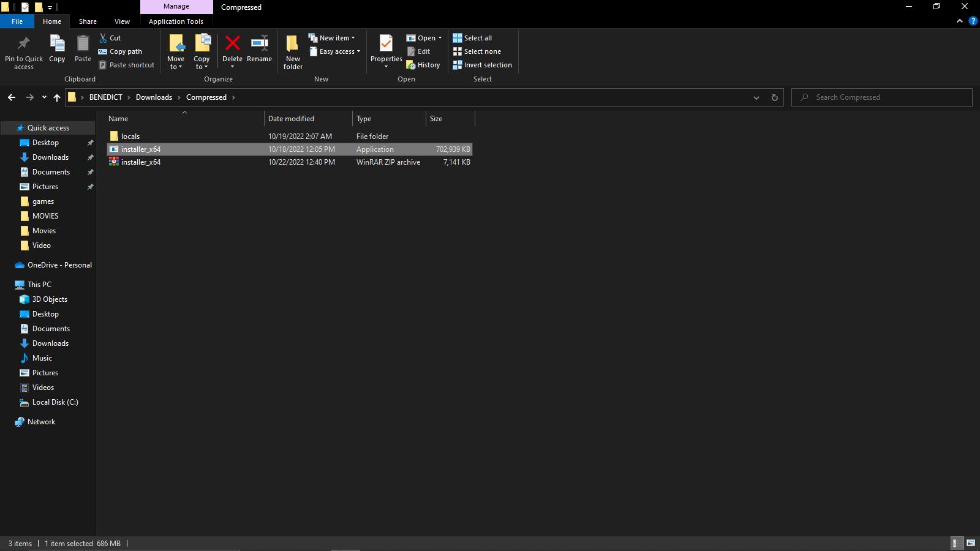
Task: Refresh the current folder view
Action: pos(774,97)
